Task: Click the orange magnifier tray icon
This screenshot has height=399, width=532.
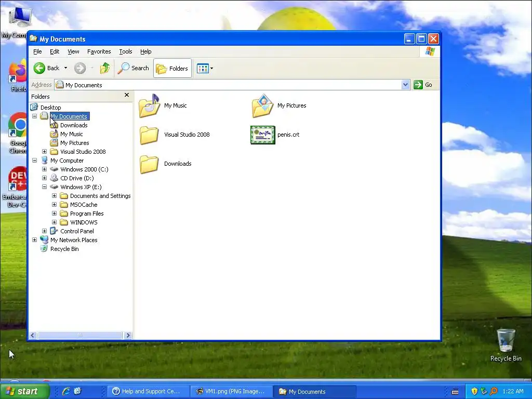Action: (494, 391)
